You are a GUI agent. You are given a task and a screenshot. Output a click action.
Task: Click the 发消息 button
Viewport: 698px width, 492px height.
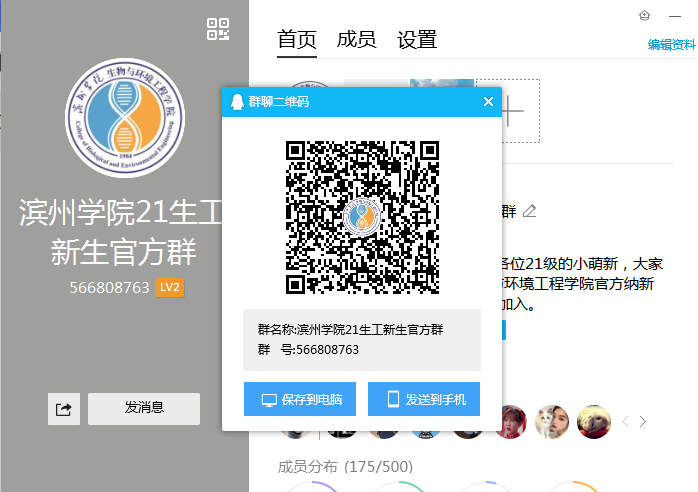click(x=144, y=408)
